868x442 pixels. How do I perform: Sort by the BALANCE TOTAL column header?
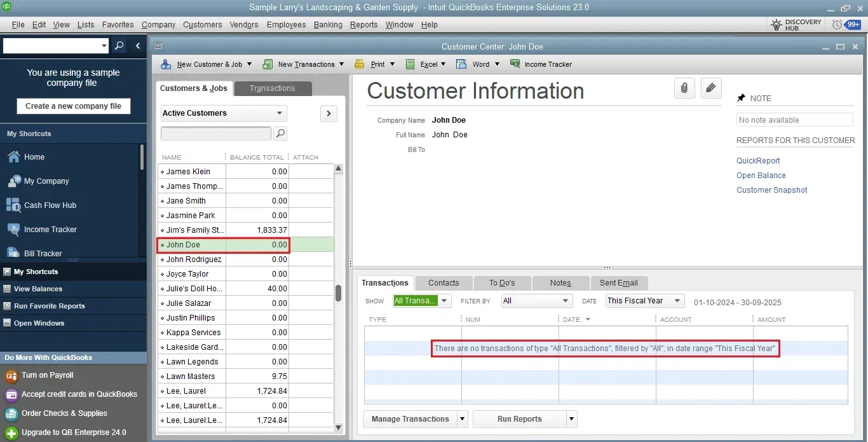coord(257,157)
